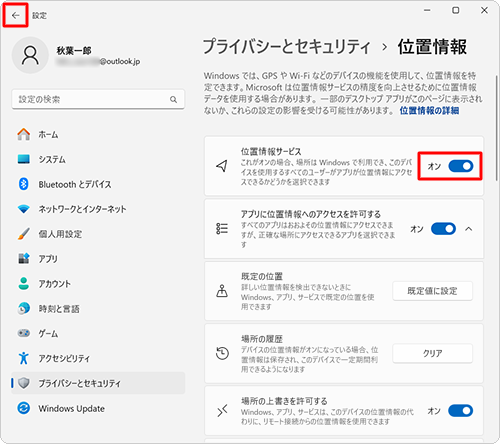Image resolution: width=500 pixels, height=444 pixels.
Task: Click the ゲーム controller icon
Action: [24, 333]
